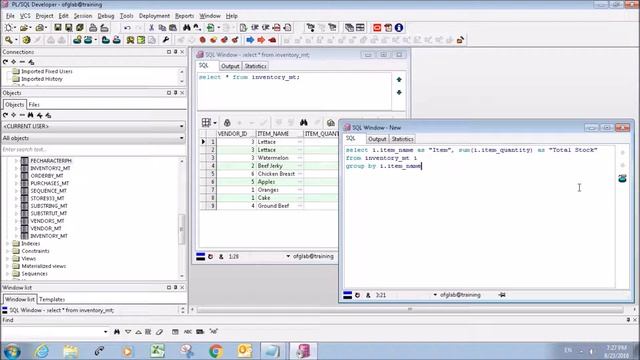Expand the Indexes folder

click(x=7, y=244)
